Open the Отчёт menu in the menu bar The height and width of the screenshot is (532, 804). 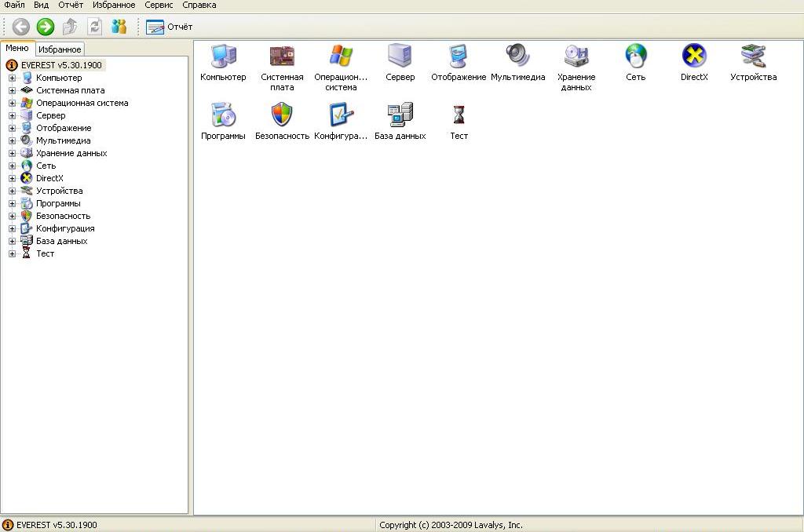tap(71, 5)
